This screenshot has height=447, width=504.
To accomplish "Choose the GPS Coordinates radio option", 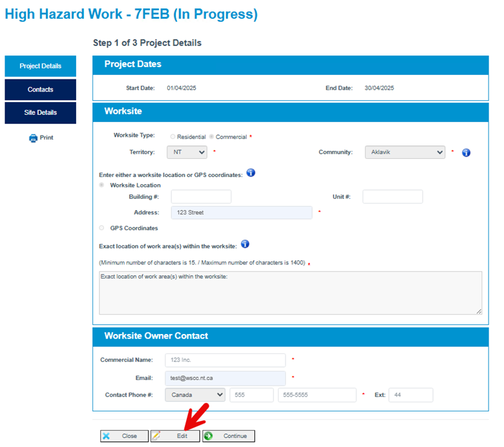I will pos(101,228).
